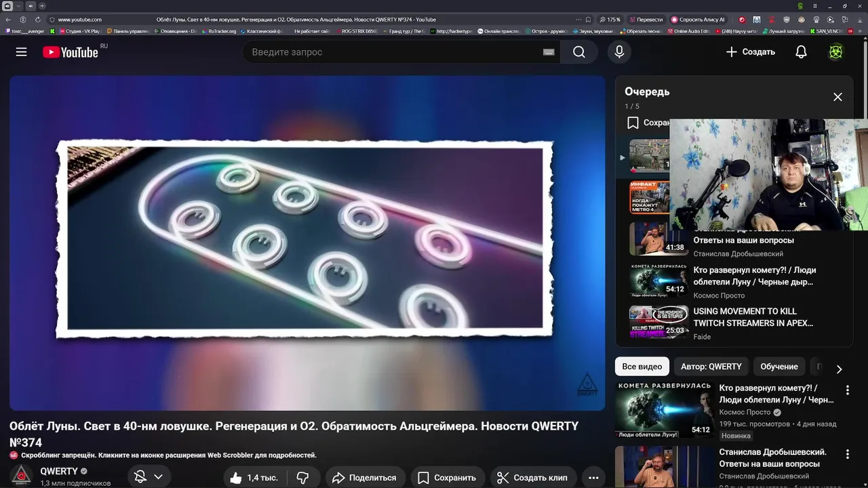Click the www.youtube.com address field
868x488 pixels.
[x=80, y=20]
